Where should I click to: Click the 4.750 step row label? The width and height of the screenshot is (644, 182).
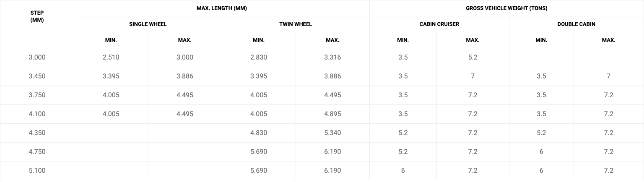(x=37, y=152)
